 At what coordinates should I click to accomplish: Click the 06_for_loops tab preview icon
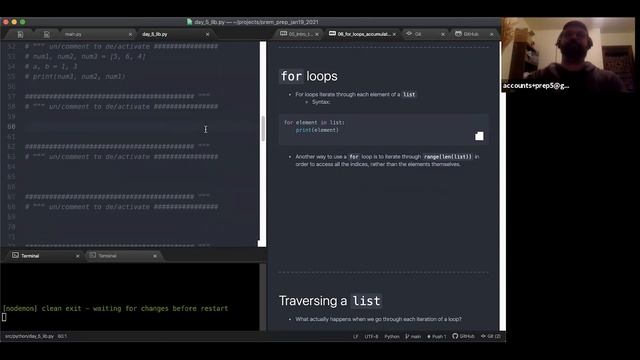[332, 34]
